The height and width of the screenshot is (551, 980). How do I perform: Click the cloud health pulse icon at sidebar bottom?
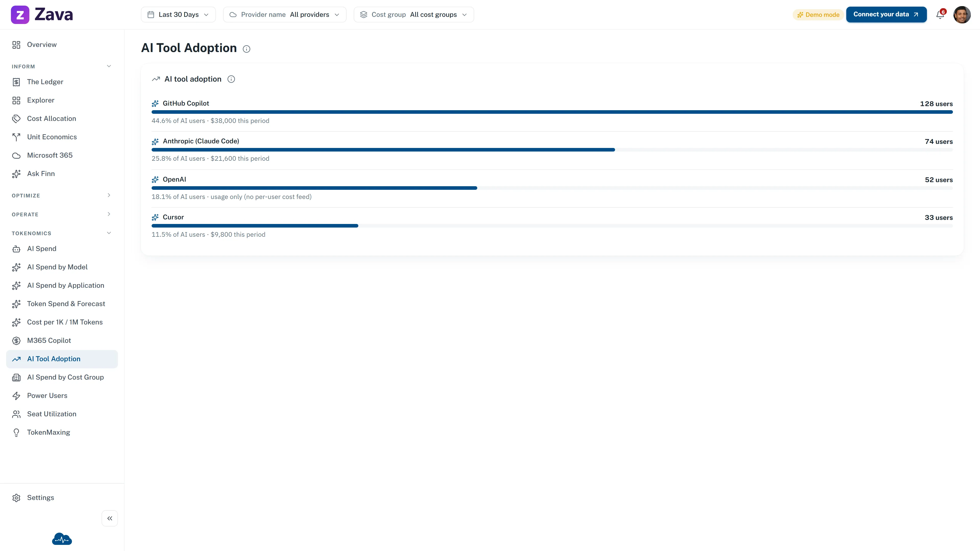tap(62, 539)
